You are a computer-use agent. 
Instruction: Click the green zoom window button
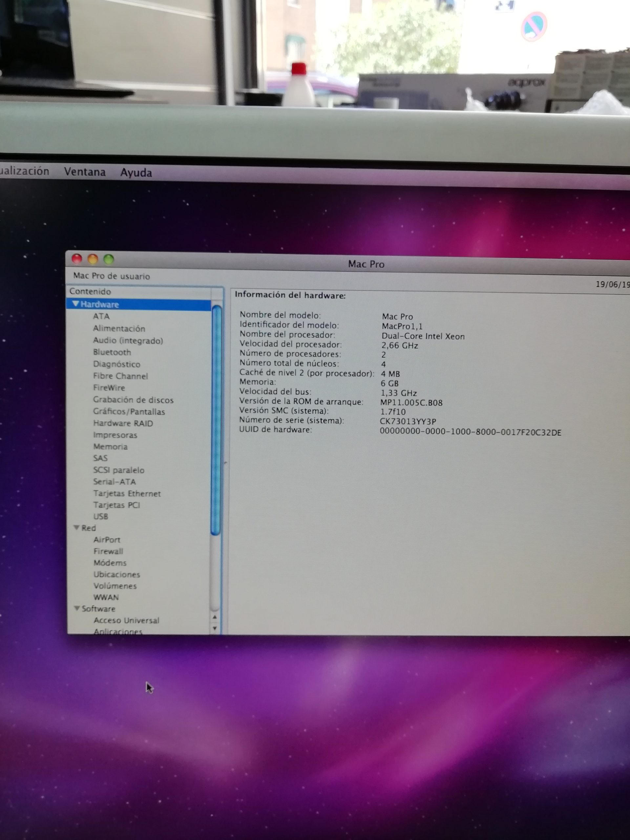tap(109, 259)
